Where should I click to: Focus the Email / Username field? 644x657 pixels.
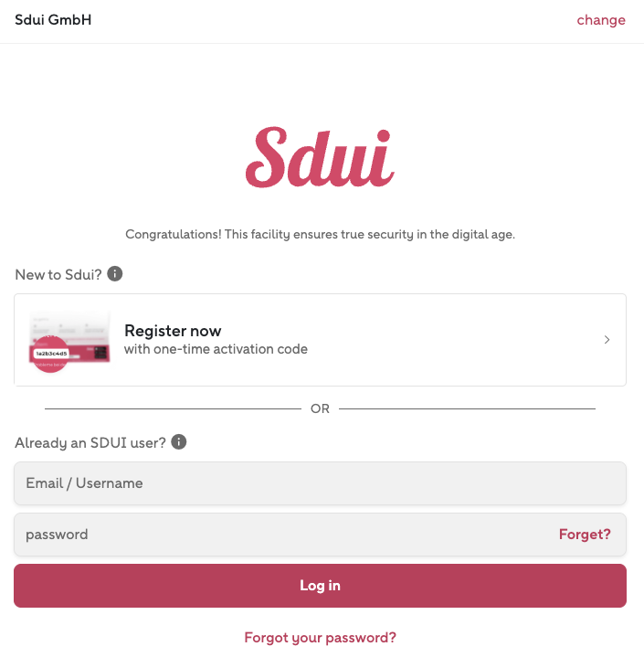click(320, 483)
